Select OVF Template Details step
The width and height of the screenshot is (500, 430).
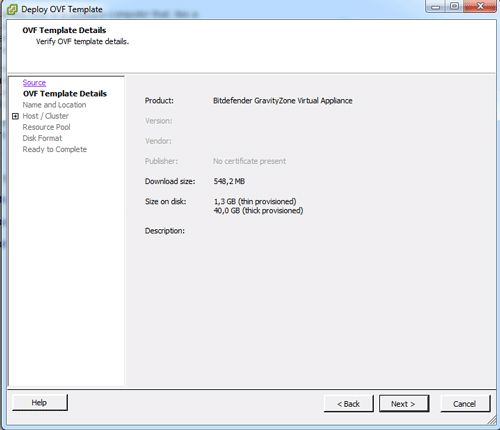(x=65, y=94)
